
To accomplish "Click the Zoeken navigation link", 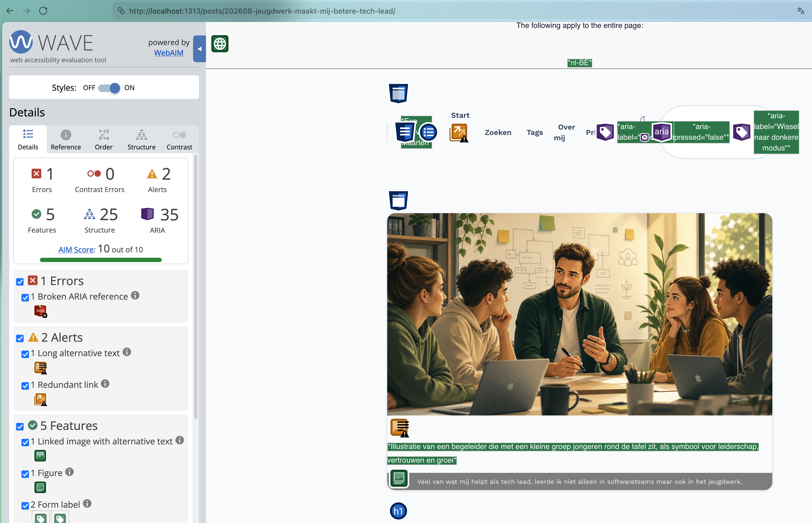I will click(x=498, y=132).
